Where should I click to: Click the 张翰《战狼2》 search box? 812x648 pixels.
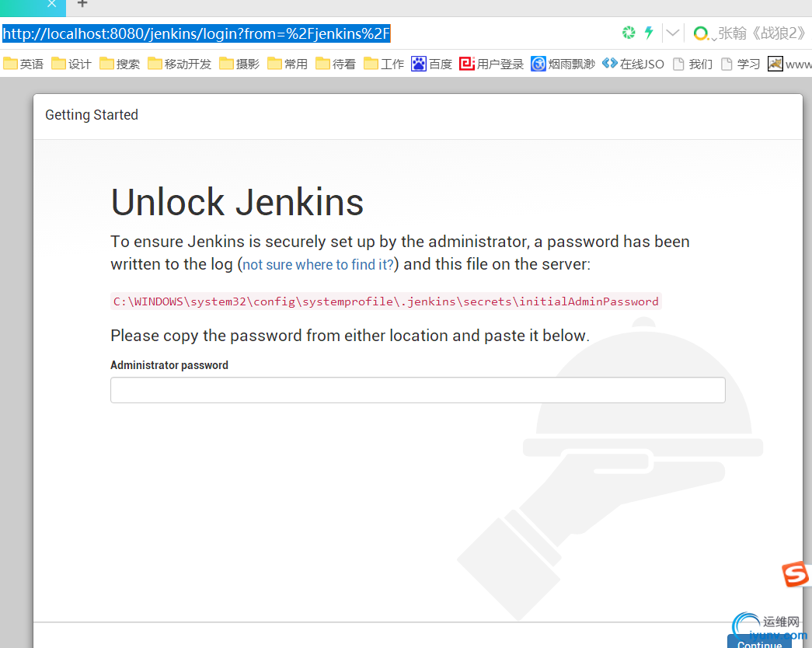tap(762, 33)
